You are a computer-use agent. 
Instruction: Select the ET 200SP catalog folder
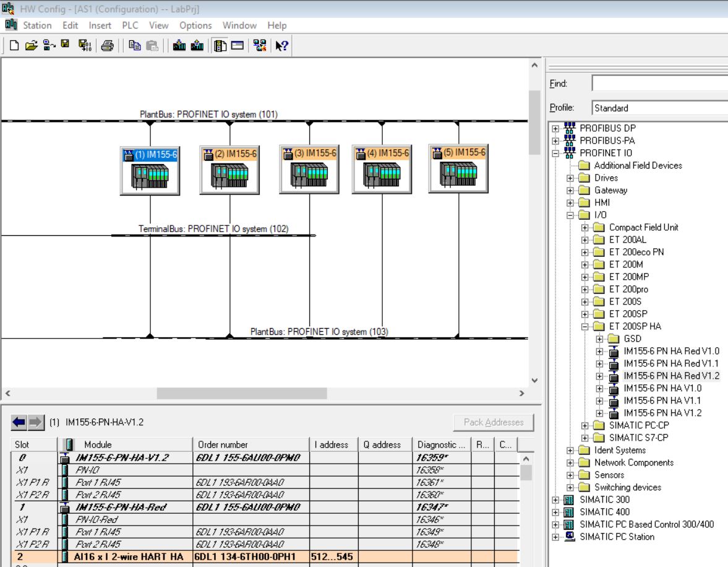(x=628, y=314)
